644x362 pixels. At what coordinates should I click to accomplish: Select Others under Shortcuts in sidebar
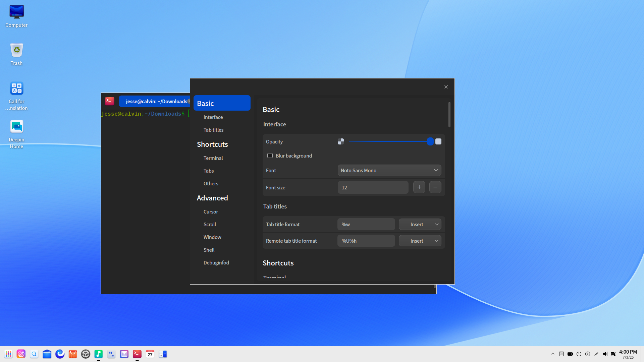(x=211, y=183)
